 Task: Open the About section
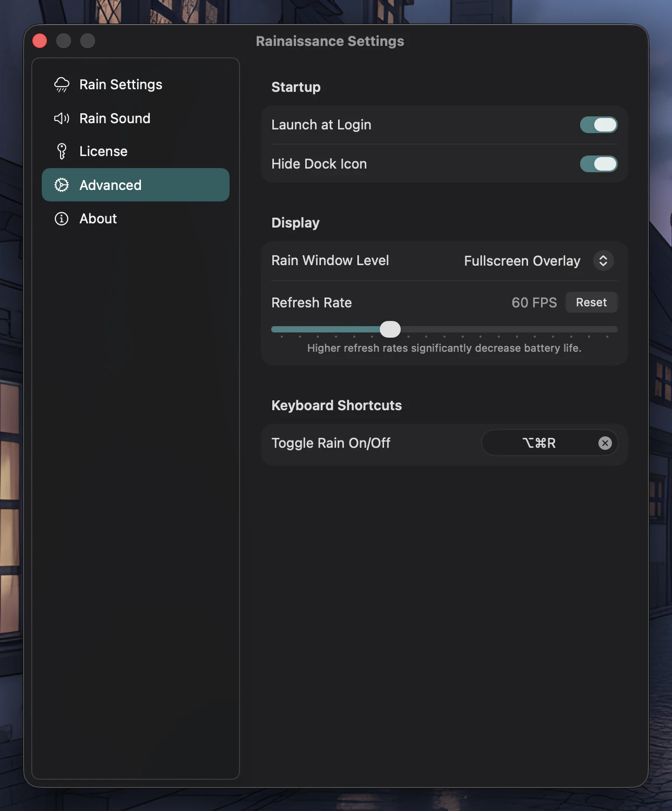point(98,219)
